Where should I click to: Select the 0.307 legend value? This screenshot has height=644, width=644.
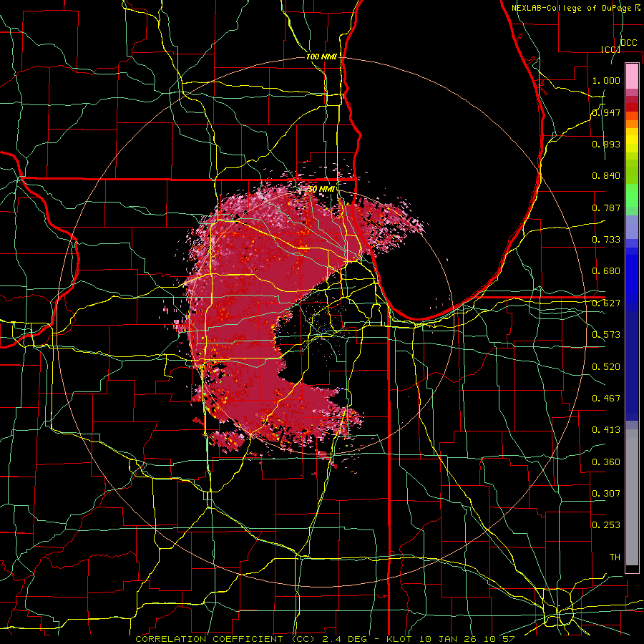tap(606, 494)
